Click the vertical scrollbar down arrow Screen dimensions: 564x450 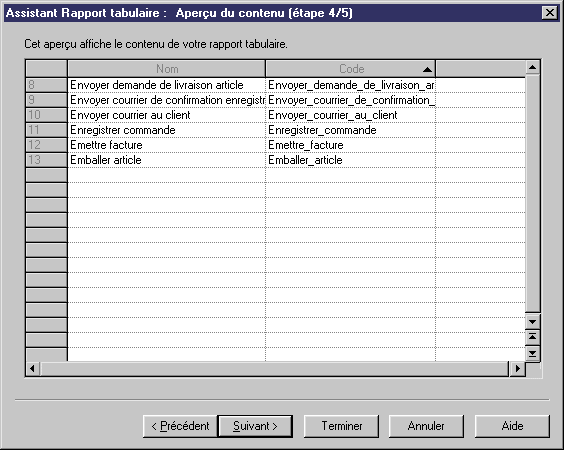coord(532,322)
